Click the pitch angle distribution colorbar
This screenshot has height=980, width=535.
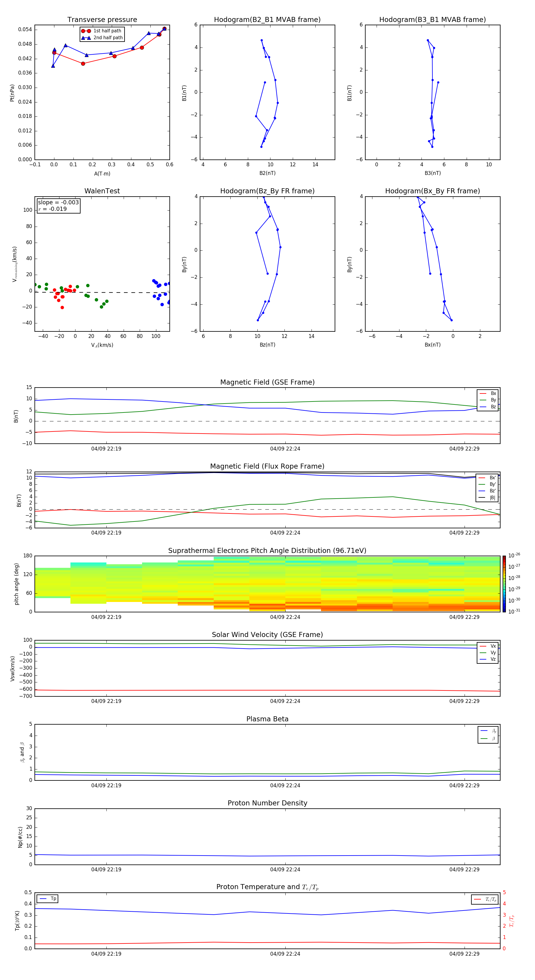pyautogui.click(x=504, y=584)
